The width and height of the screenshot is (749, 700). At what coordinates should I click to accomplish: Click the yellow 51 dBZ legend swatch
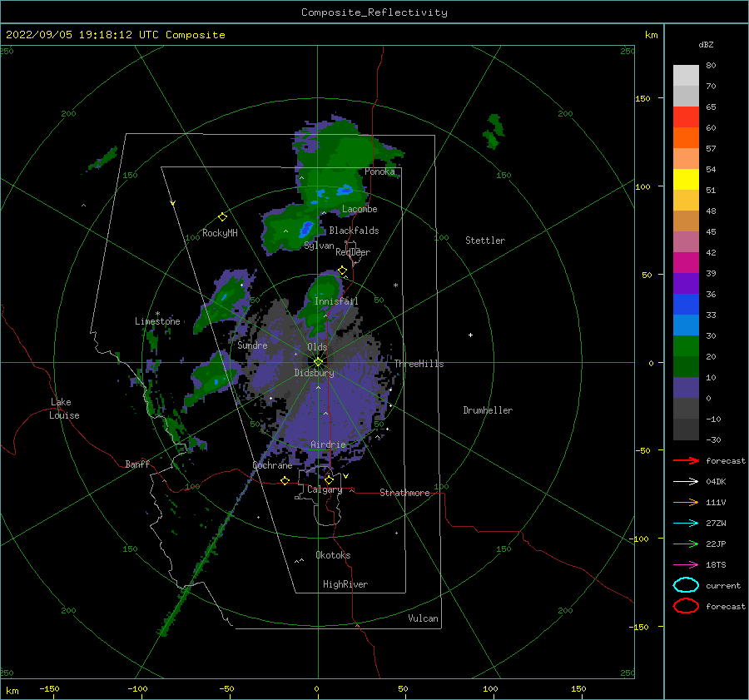point(686,179)
